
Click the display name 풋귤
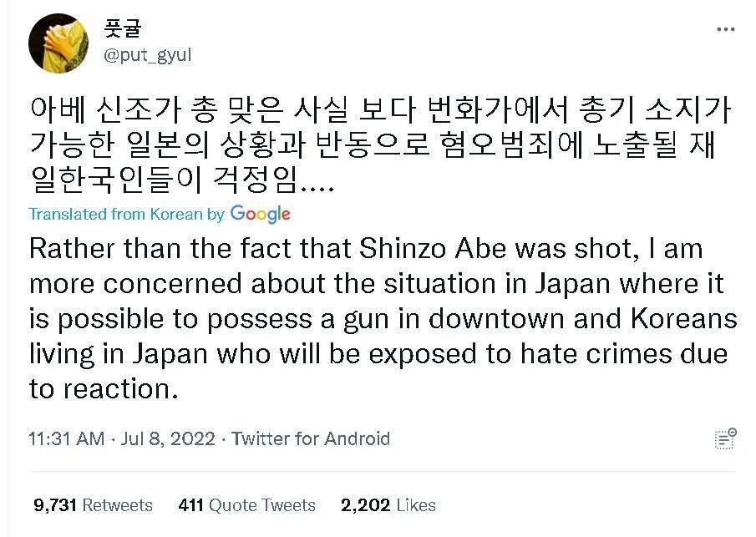[124, 28]
